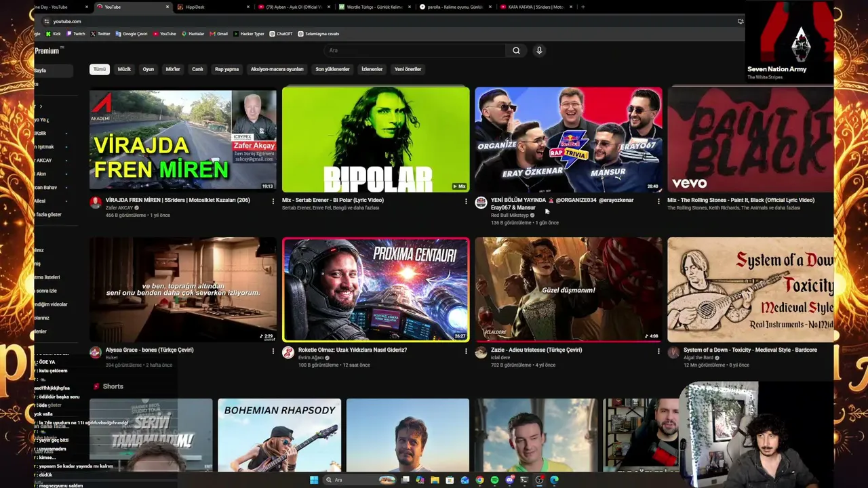Open File Explorer from the taskbar

click(435, 480)
